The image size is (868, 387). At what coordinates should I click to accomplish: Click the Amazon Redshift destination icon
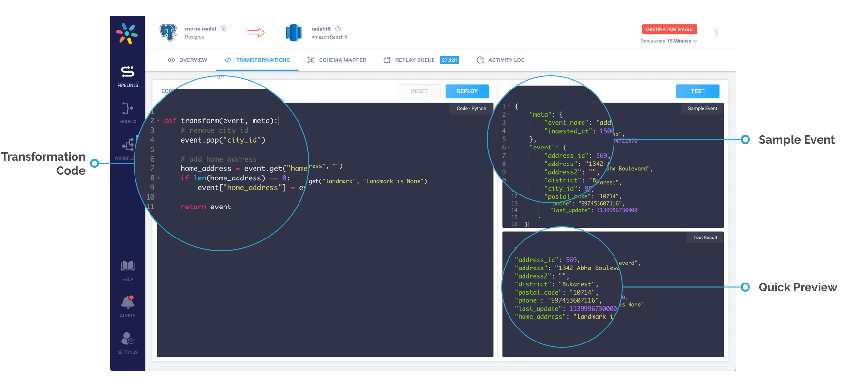tap(294, 32)
